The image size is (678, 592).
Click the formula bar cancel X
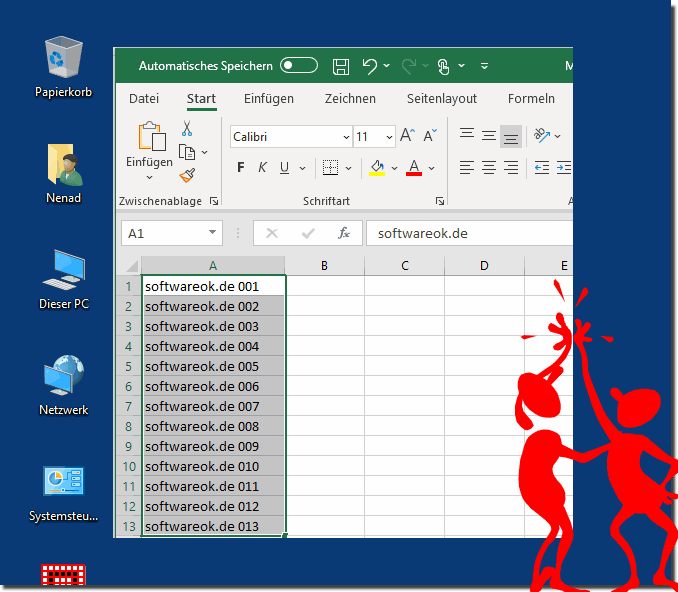(x=272, y=234)
